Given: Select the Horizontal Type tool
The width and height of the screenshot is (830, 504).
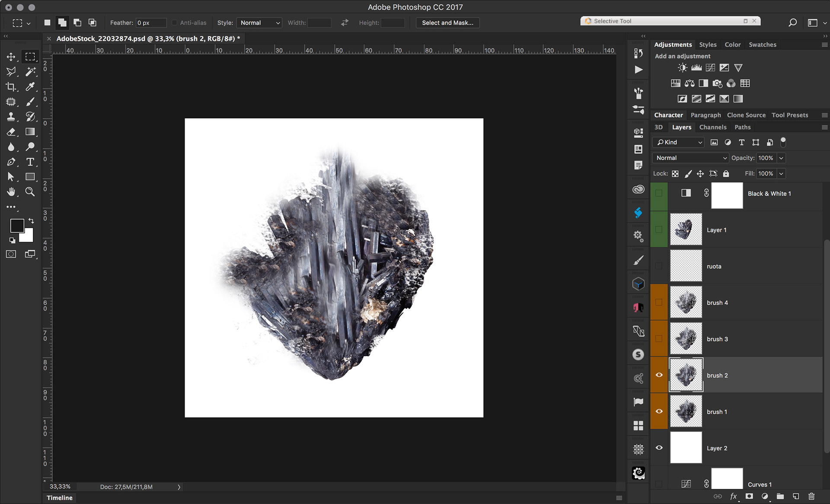Looking at the screenshot, I should 30,162.
